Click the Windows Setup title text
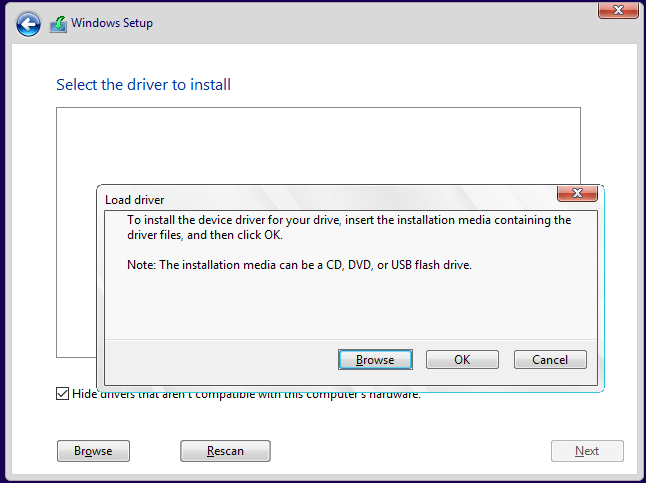 coord(112,23)
